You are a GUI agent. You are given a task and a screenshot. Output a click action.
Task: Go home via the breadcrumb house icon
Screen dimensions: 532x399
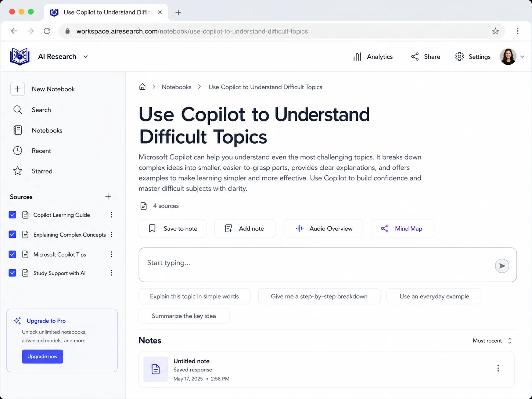142,87
